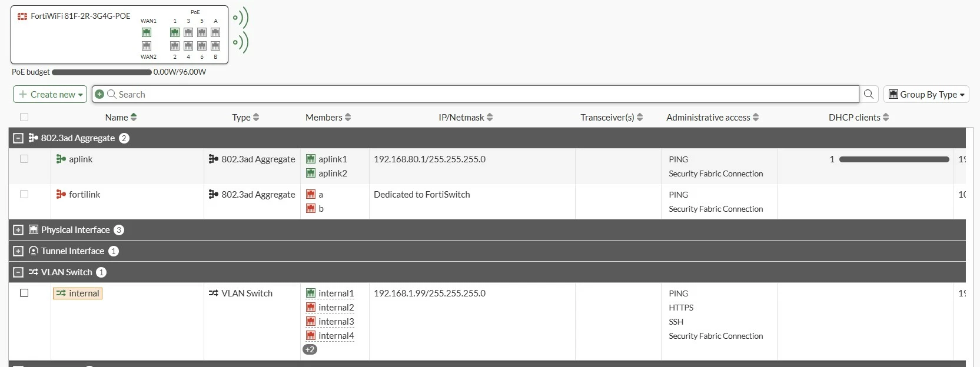Select port 3 on the device faceplate

pyautogui.click(x=188, y=32)
